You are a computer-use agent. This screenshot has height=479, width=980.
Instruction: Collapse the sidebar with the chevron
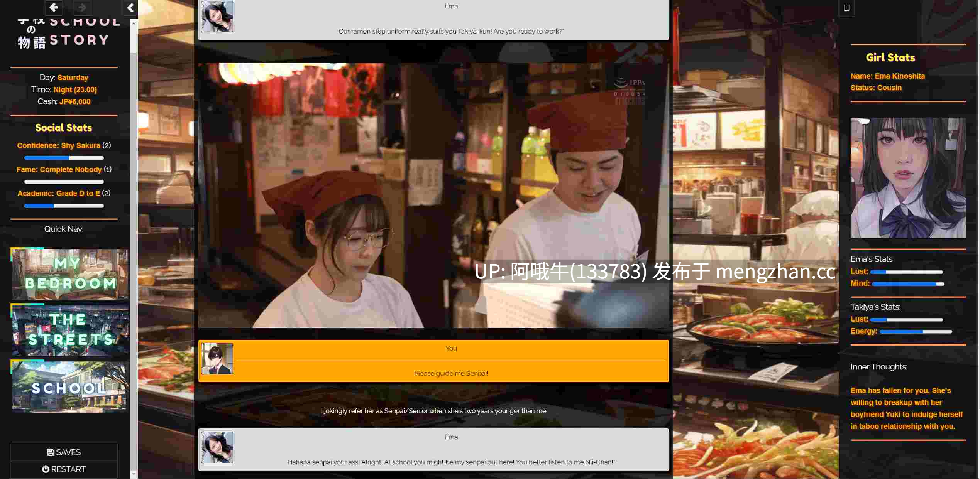click(x=130, y=8)
